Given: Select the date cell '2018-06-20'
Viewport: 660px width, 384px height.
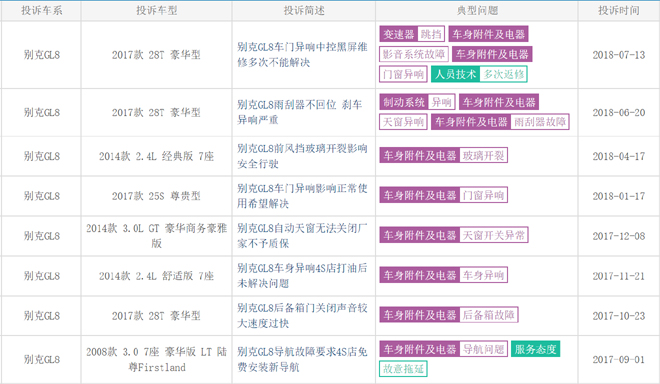Looking at the screenshot, I should coord(619,112).
